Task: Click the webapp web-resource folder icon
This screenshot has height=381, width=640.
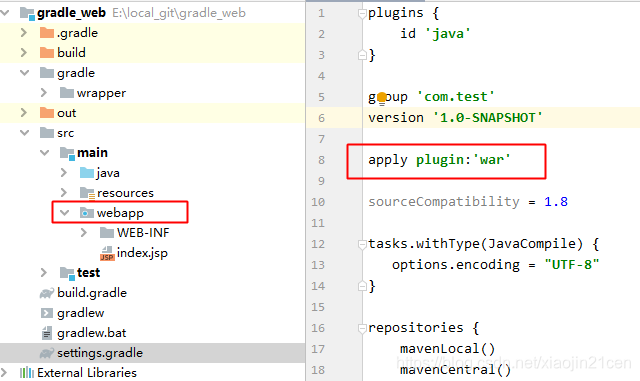Action: pos(87,213)
